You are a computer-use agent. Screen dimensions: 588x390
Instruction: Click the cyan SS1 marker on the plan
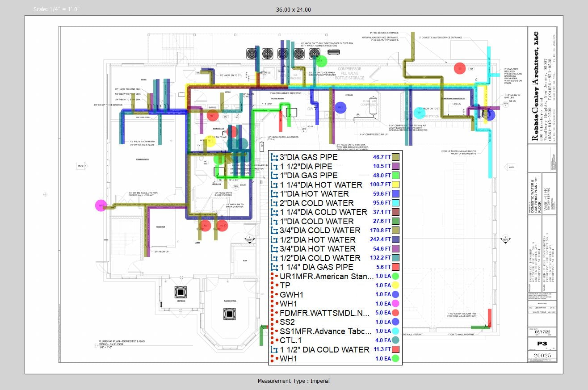pyautogui.click(x=419, y=113)
